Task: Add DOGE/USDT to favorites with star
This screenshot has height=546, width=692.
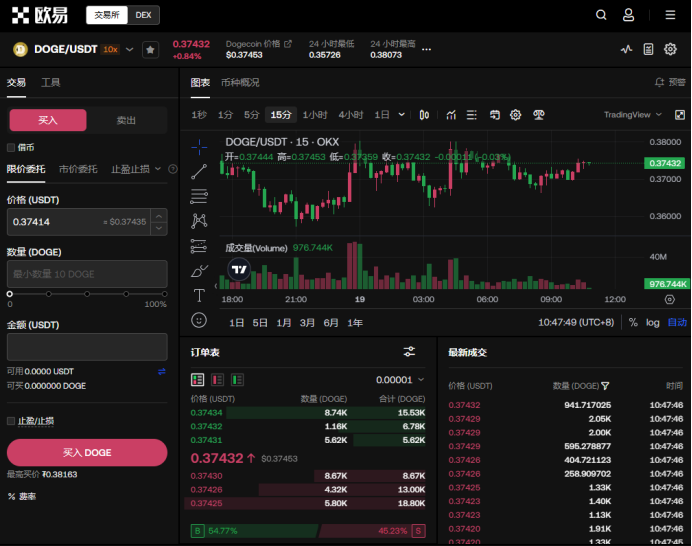Action: tap(150, 49)
